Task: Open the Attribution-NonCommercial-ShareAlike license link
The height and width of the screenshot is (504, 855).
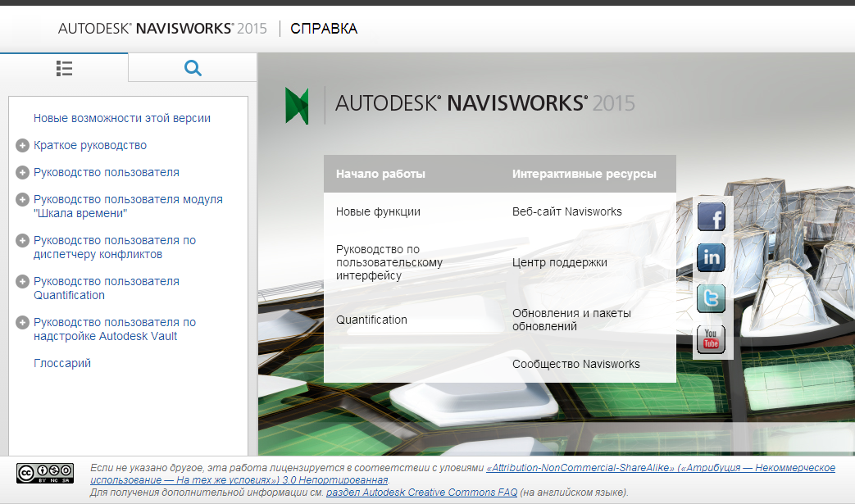Action: click(661, 467)
